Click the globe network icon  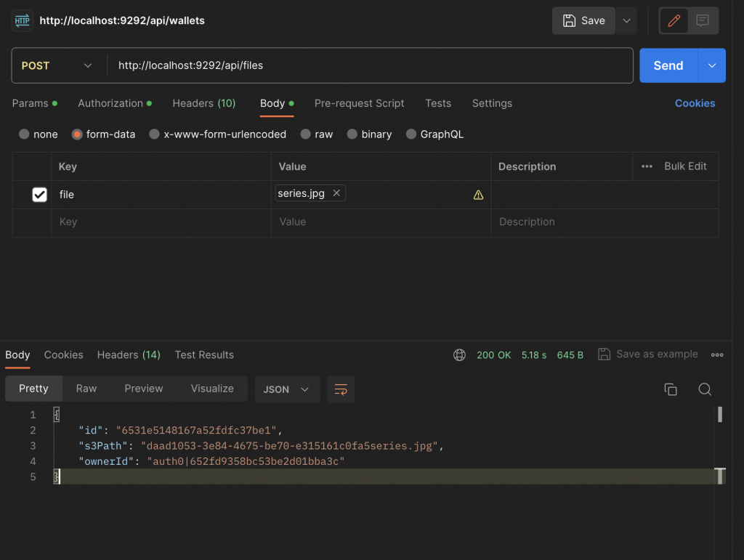click(x=459, y=354)
